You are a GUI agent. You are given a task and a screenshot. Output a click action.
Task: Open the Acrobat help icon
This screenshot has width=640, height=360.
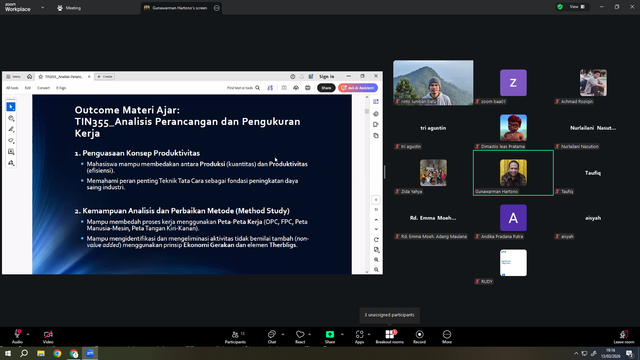pos(293,76)
